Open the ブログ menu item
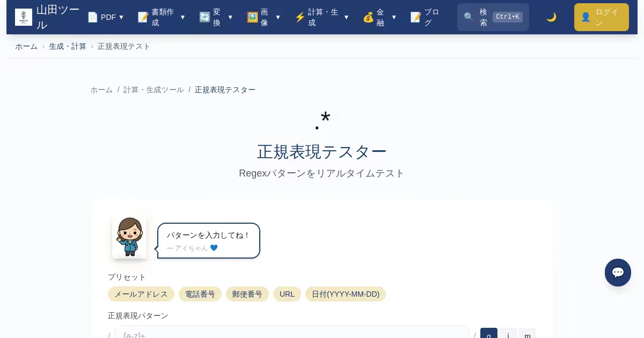644x338 pixels. 425,17
